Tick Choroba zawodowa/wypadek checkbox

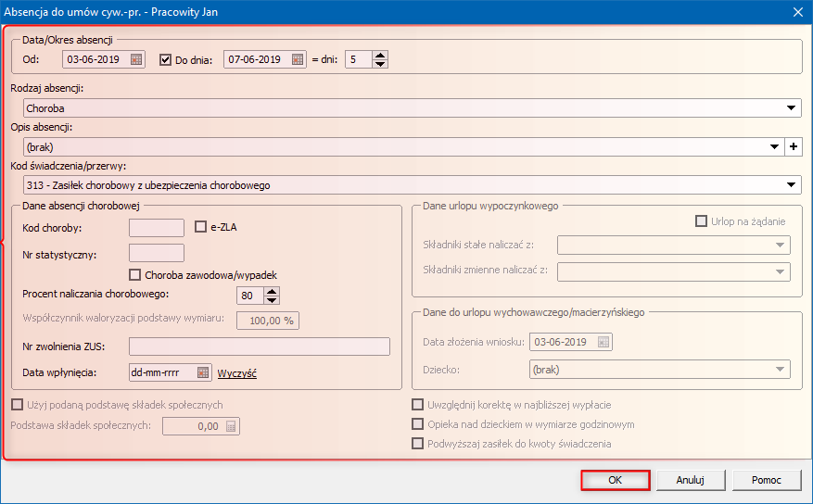point(134,274)
